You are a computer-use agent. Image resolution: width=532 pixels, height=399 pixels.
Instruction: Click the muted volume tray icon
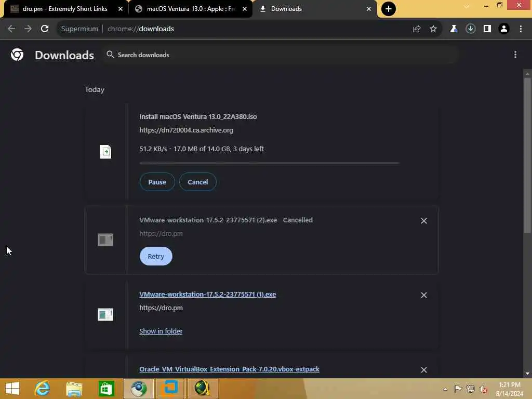483,389
